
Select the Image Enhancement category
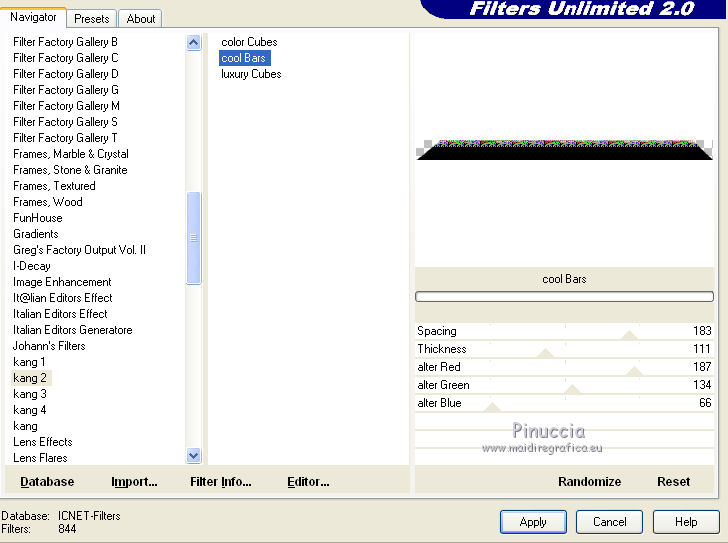coord(62,282)
